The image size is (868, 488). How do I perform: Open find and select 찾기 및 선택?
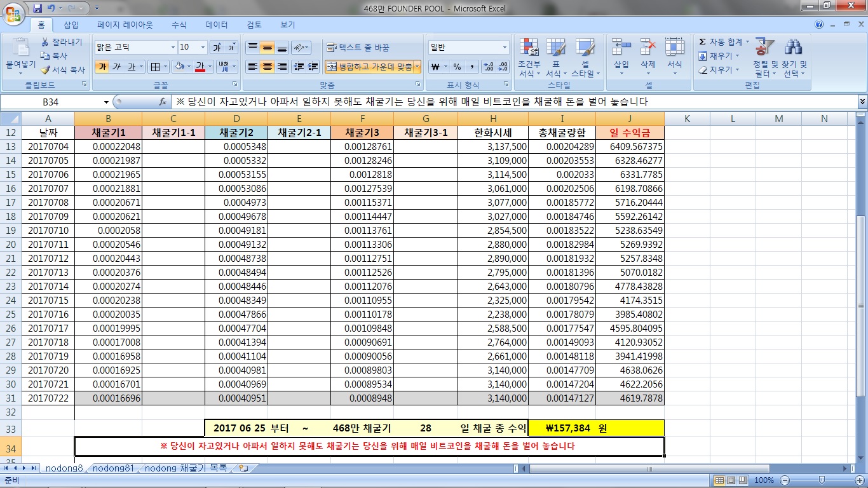(x=794, y=57)
